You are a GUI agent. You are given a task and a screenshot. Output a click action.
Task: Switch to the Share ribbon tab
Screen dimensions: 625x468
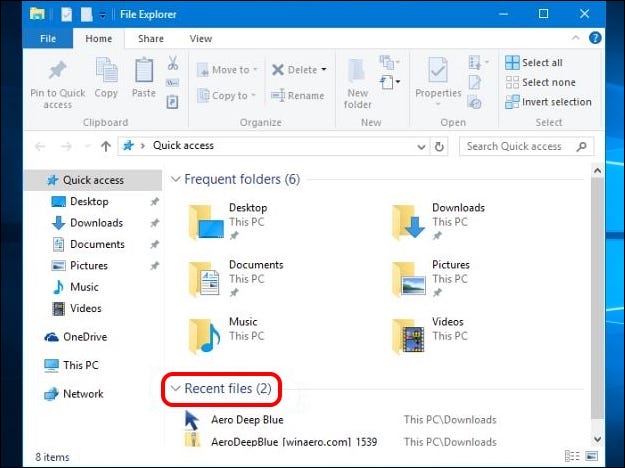click(x=151, y=39)
